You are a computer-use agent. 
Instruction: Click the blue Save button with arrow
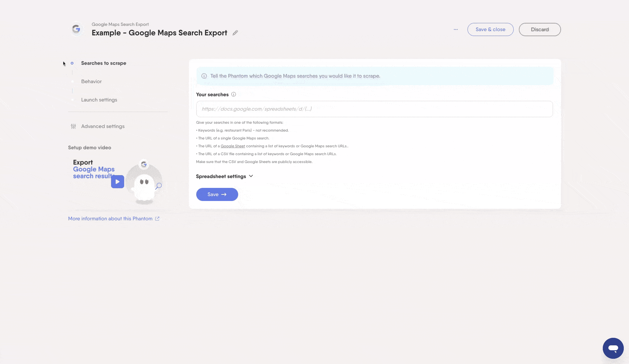pyautogui.click(x=217, y=194)
